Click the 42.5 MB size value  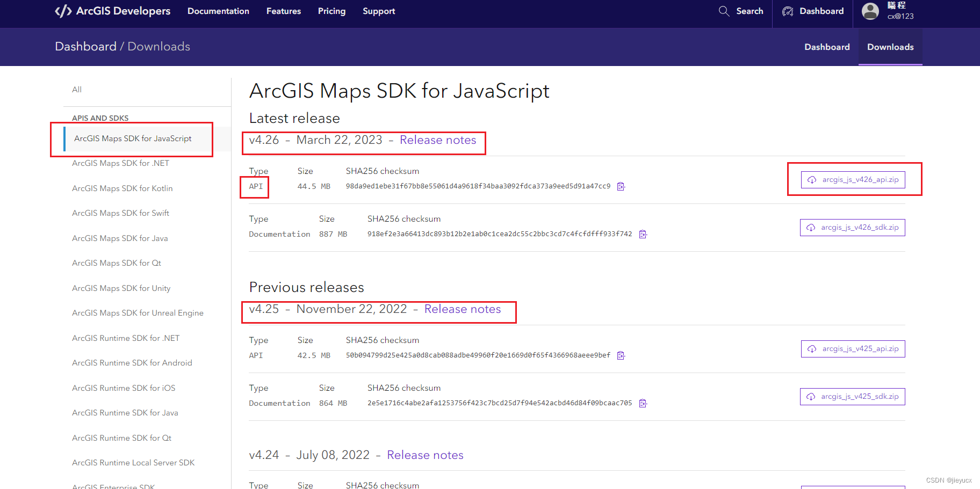[x=314, y=355]
